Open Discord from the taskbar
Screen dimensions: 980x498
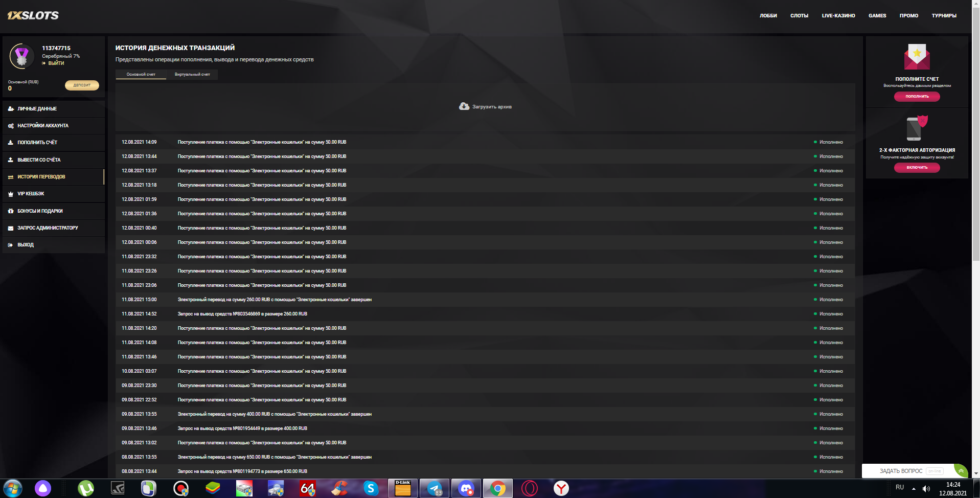click(x=466, y=489)
